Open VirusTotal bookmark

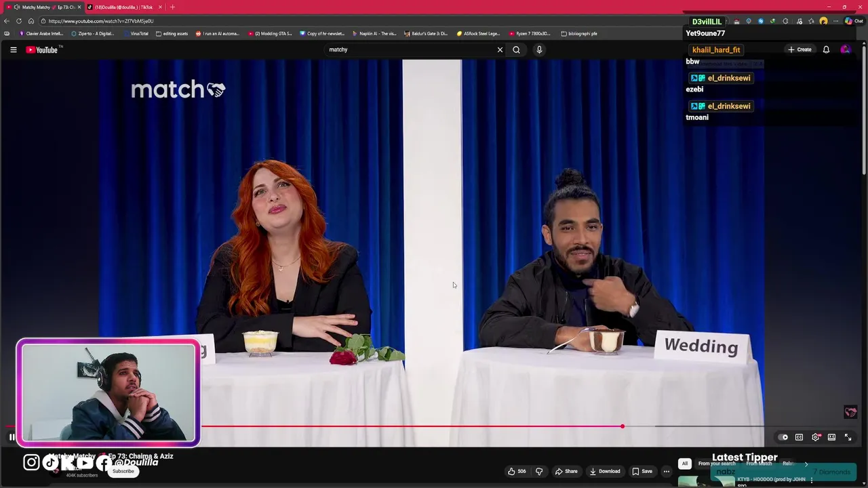coord(136,33)
